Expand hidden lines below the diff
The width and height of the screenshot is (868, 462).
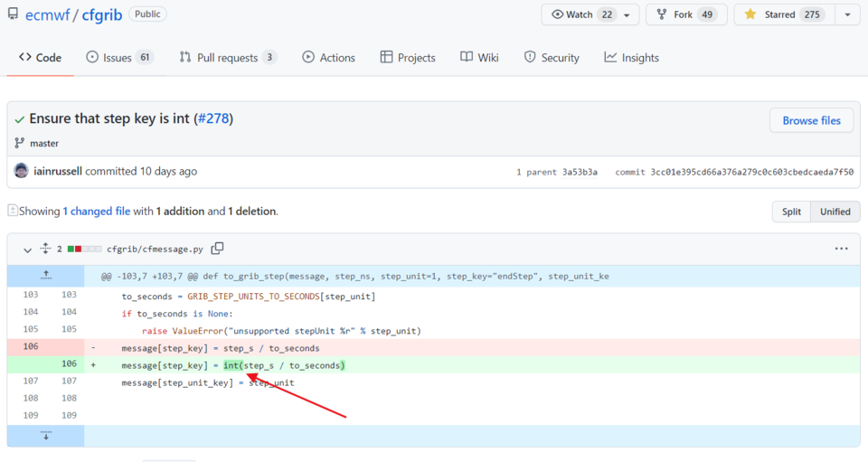46,436
